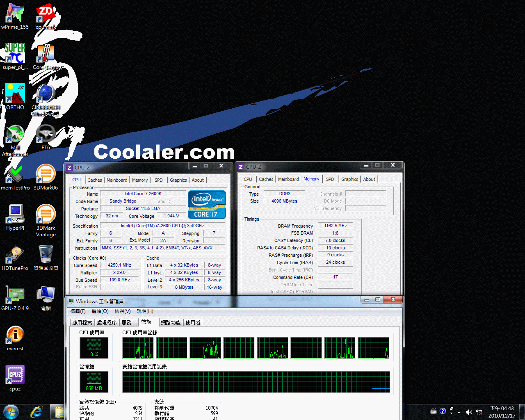Click the memory Size 4096 MBytes value

[x=284, y=201]
